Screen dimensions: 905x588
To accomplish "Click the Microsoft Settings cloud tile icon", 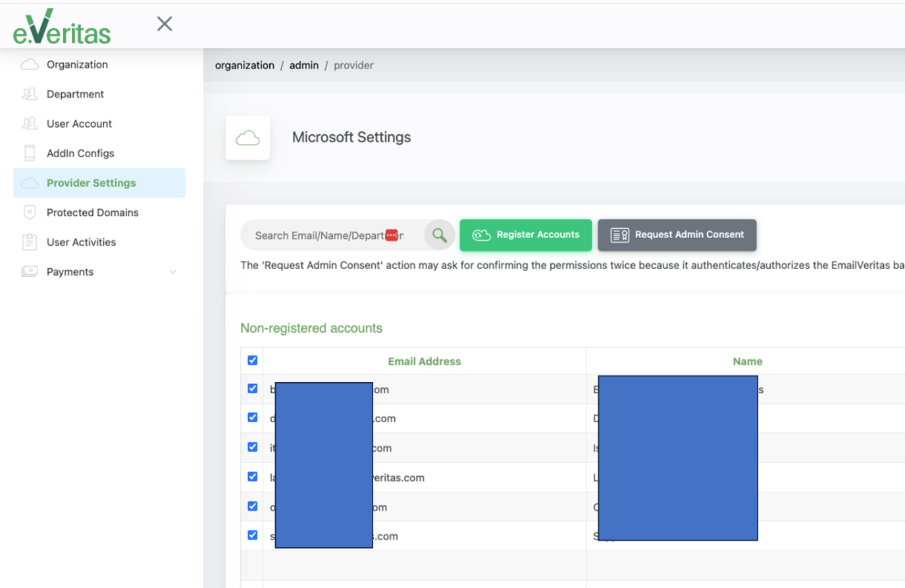I will point(247,137).
